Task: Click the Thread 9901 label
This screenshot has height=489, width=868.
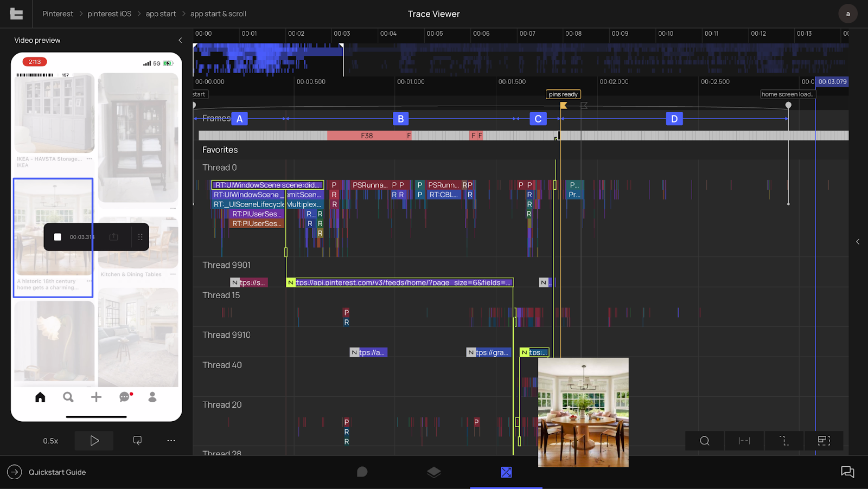Action: 226,265
